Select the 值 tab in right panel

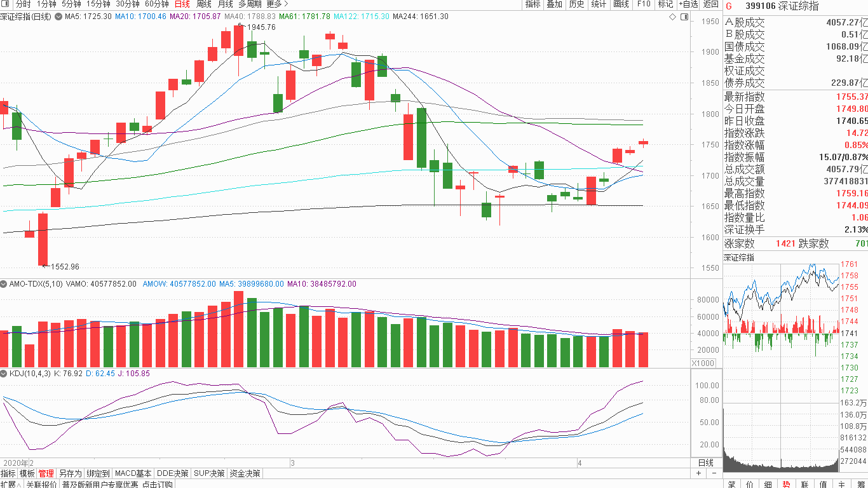coord(824,484)
